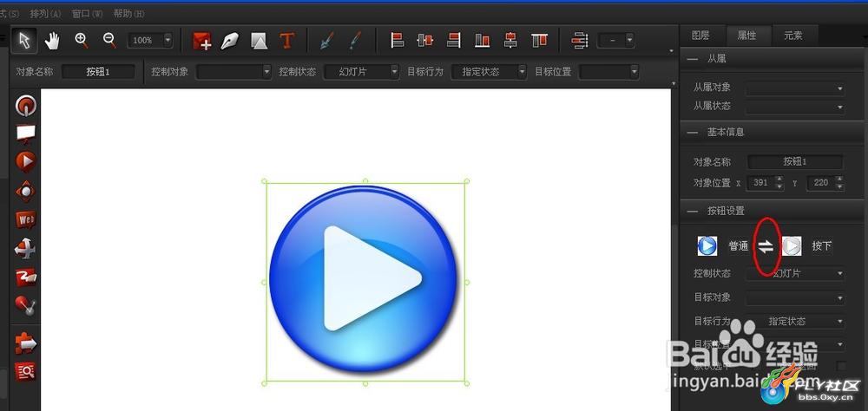This screenshot has width=868, height=411.
Task: Click the red power button component icon
Action: (x=25, y=105)
